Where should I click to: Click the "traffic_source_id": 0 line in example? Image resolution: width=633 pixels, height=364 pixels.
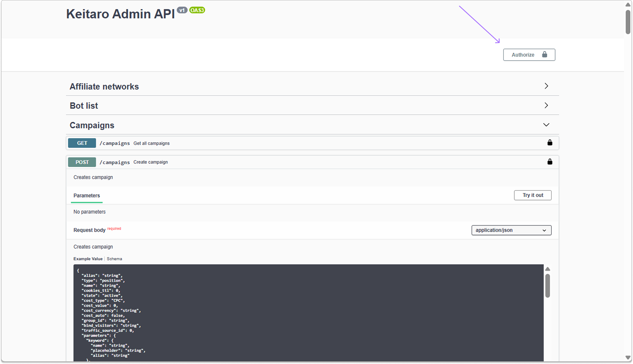(x=108, y=330)
